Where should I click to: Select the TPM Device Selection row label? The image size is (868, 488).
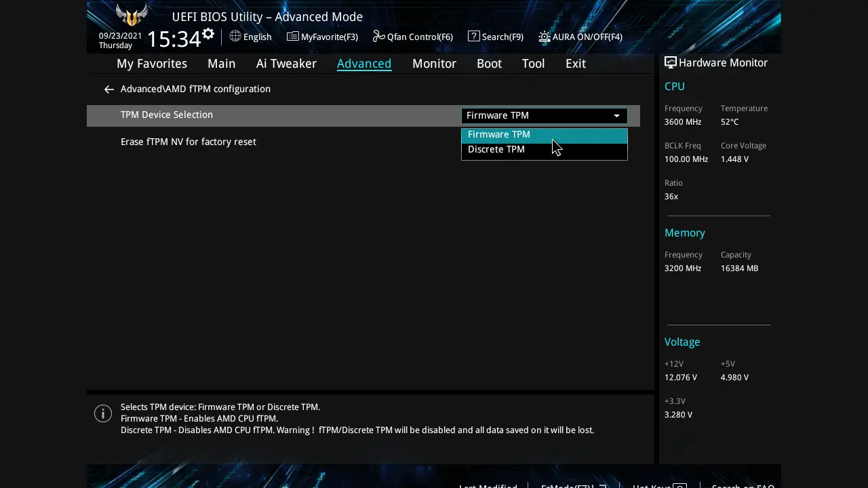tap(167, 115)
